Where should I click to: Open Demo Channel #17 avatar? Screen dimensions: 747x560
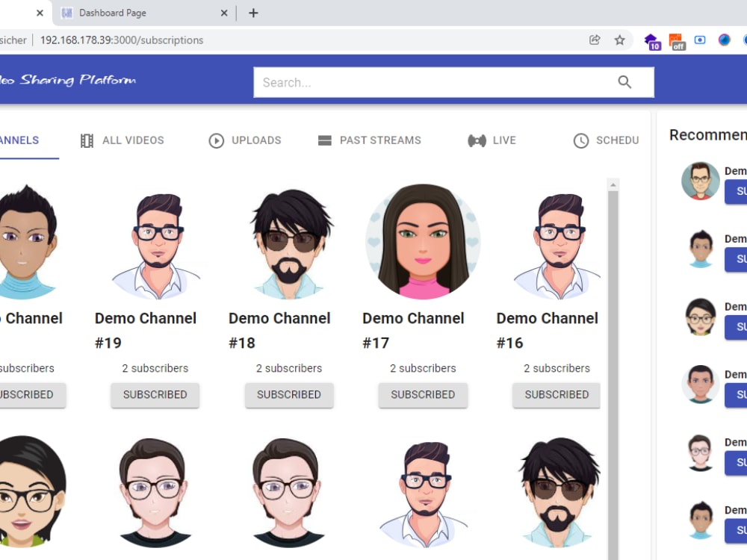(423, 242)
